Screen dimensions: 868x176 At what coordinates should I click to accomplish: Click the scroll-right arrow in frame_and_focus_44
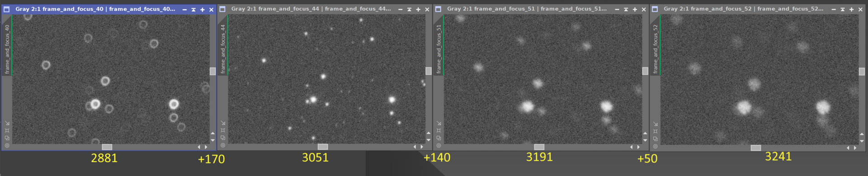[422, 147]
